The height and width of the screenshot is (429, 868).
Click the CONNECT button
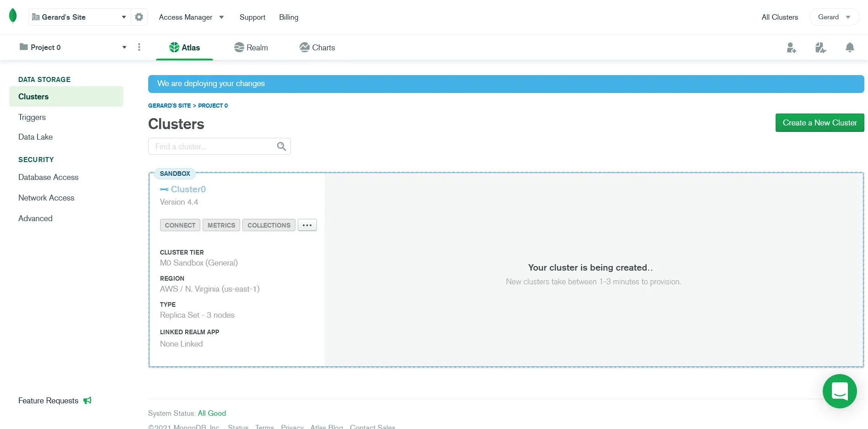click(180, 225)
